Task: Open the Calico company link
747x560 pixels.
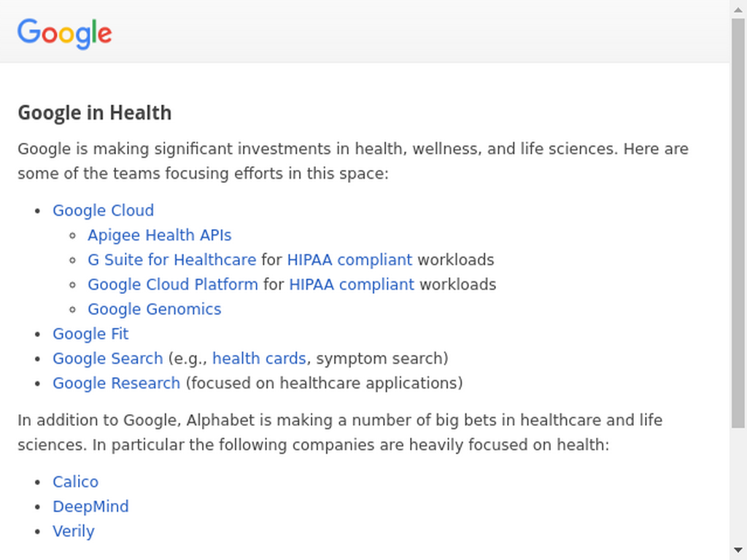Action: click(76, 482)
